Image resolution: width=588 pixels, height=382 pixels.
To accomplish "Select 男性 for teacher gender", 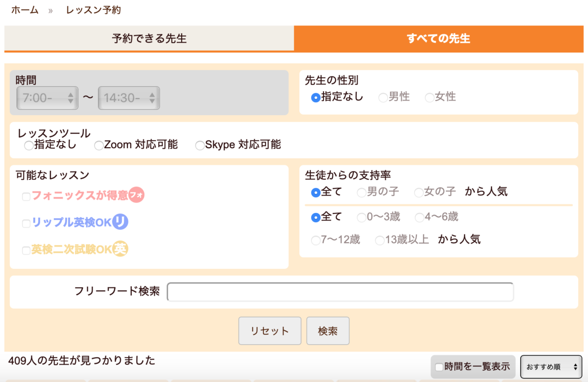I will coord(382,97).
